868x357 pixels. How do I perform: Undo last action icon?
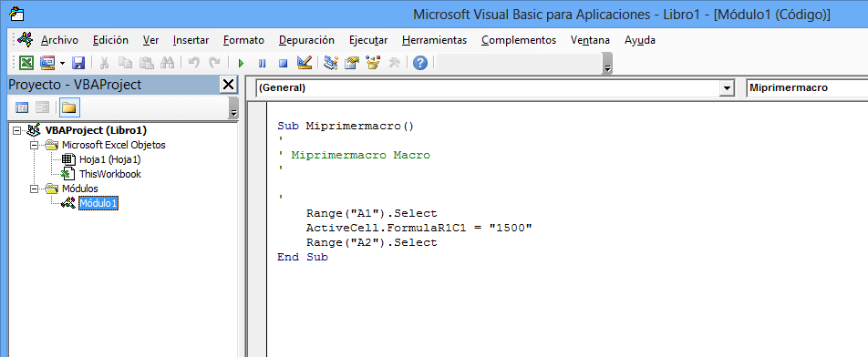coord(193,63)
